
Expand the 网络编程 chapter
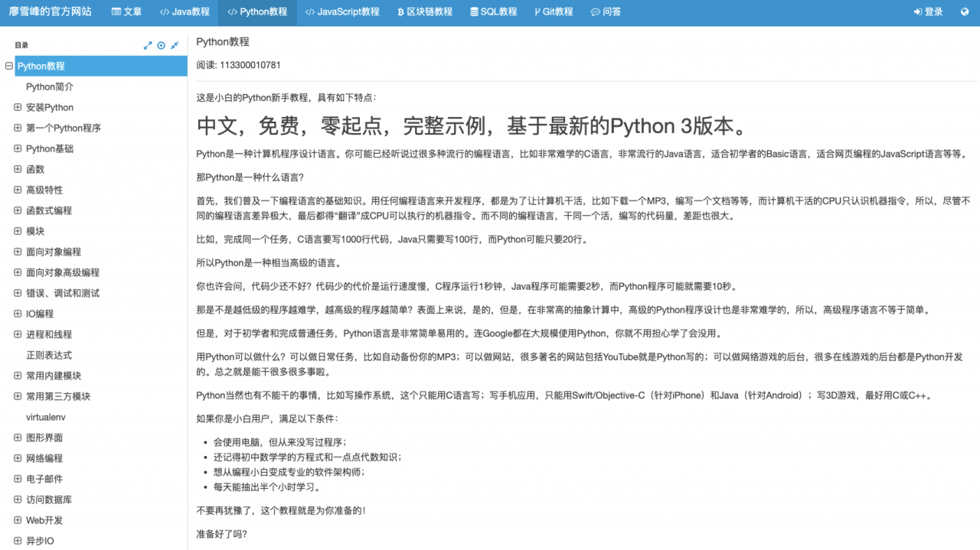click(x=18, y=458)
